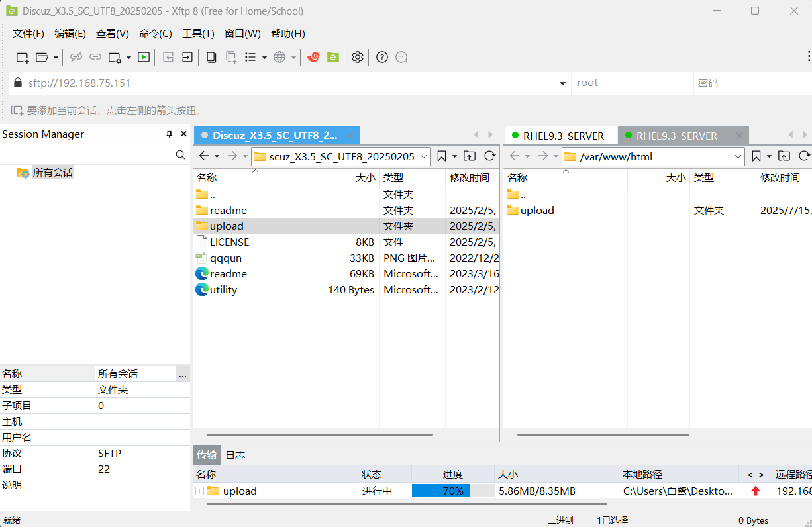812x527 pixels.
Task: Click the transfer-left arrow toolbar icon
Action: click(169, 57)
